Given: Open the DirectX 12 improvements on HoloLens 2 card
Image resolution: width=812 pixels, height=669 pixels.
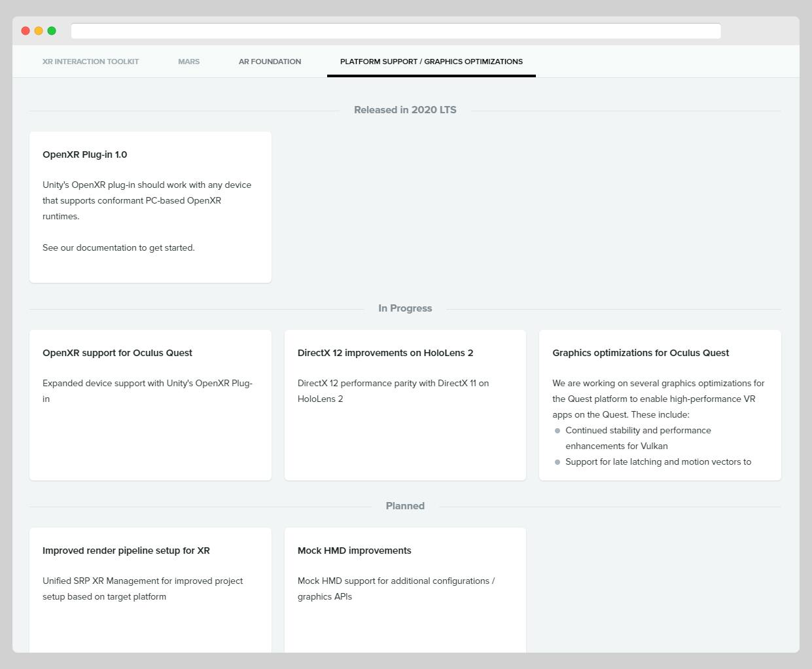Looking at the screenshot, I should point(405,405).
